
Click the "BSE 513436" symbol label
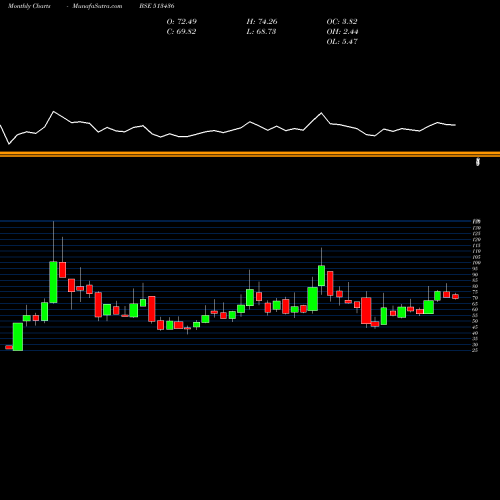tap(157, 6)
